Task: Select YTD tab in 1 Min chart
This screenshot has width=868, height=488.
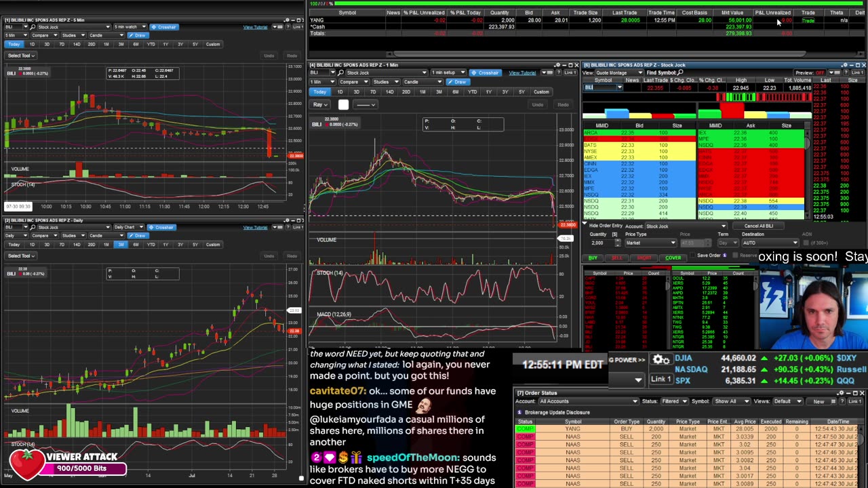Action: 472,91
